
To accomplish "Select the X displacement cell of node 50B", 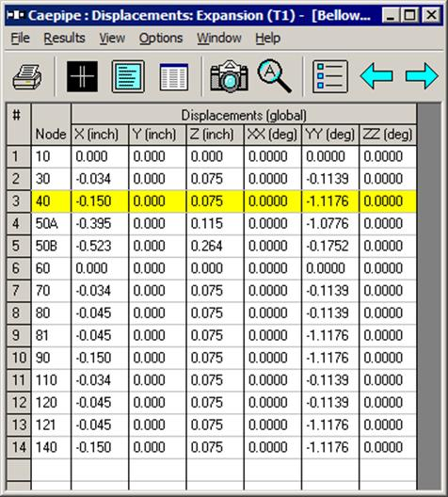I will click(x=100, y=247).
